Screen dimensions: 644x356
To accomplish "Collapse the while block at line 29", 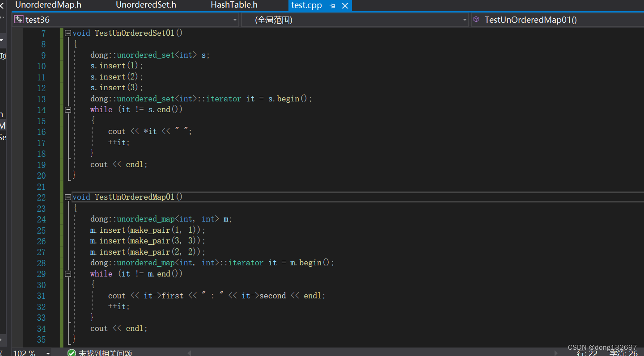I will 68,274.
